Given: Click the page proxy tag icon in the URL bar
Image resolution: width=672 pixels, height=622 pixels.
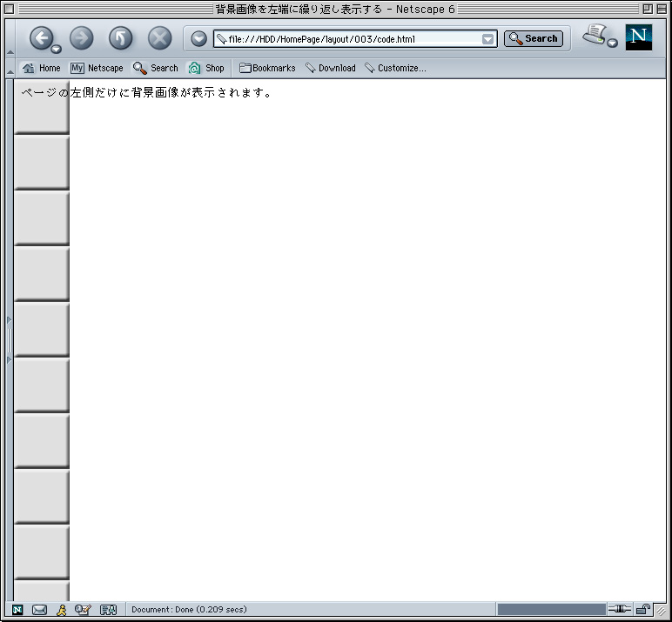Looking at the screenshot, I should pyautogui.click(x=221, y=39).
